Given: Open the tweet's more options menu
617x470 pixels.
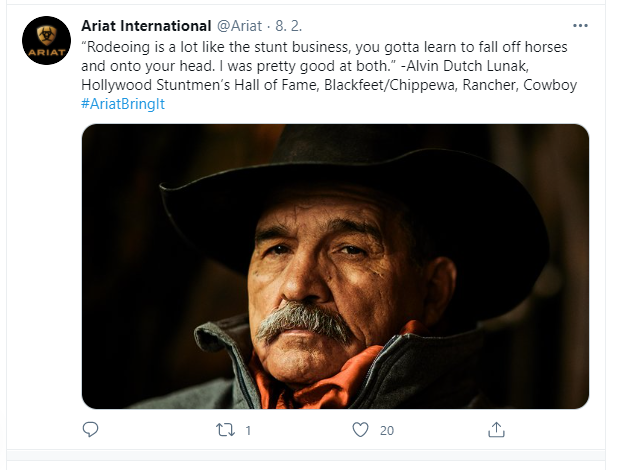Looking at the screenshot, I should click(580, 25).
